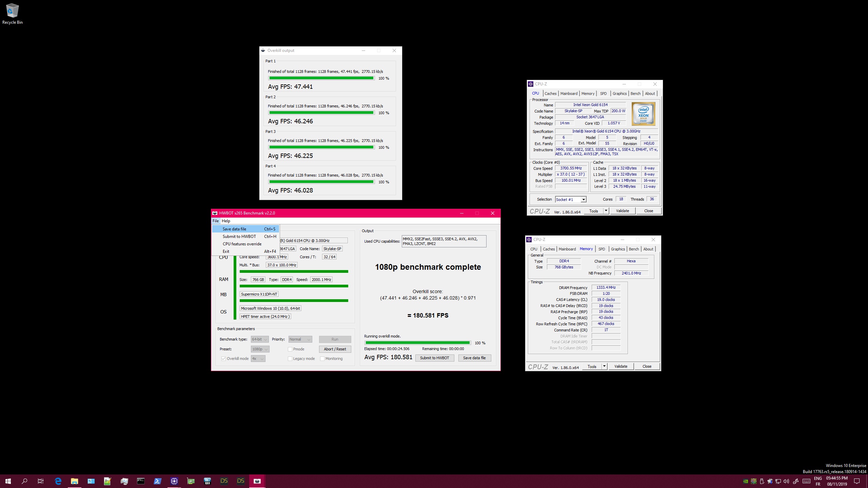Click the overkill mode 100% progress bar
868x488 pixels.
417,343
